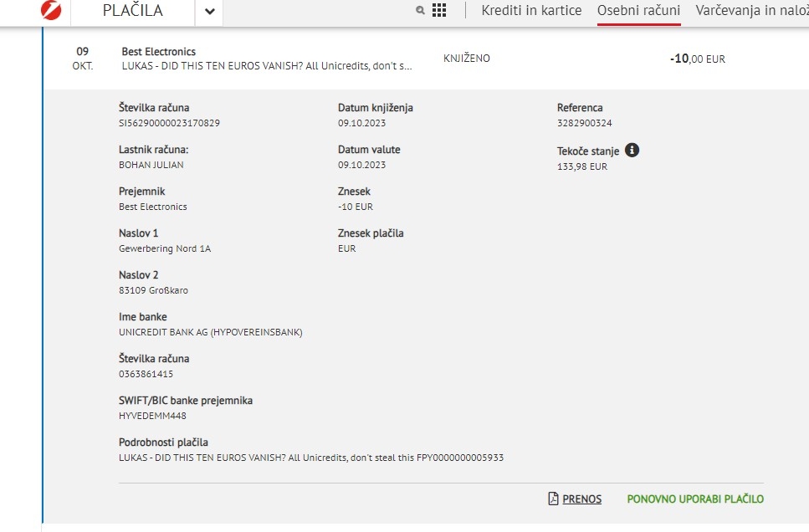This screenshot has width=809, height=532.
Task: Download via the PRENOS link
Action: coord(582,499)
